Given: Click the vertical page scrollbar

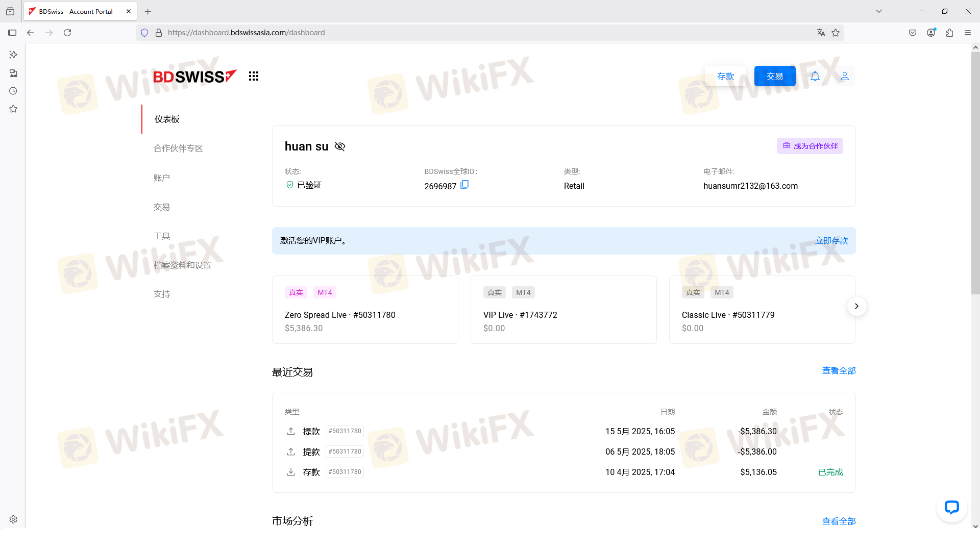Looking at the screenshot, I should tap(975, 173).
